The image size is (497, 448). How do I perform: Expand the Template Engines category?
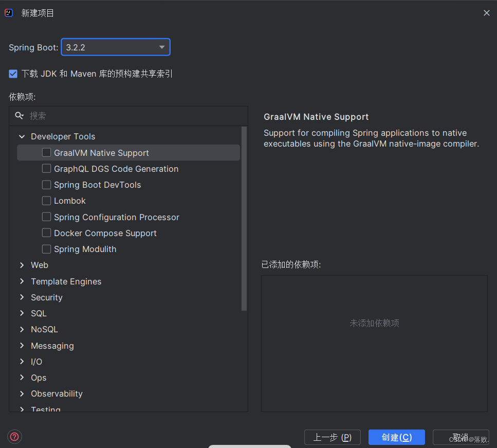pos(22,281)
